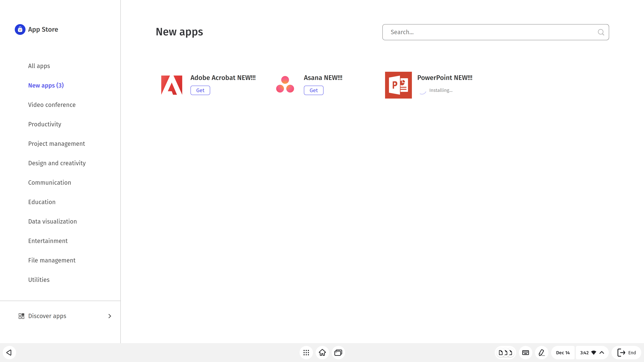Switch to All apps list
644x362 pixels.
point(39,66)
